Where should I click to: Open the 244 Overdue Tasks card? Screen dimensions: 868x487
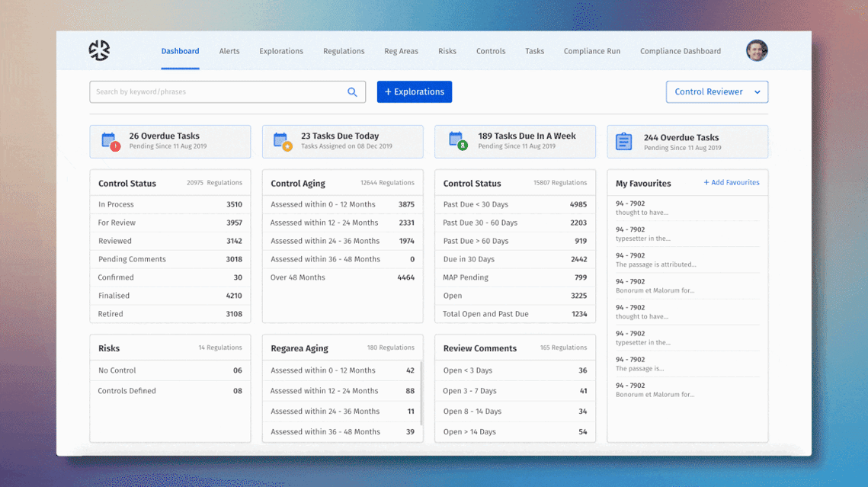coord(687,142)
